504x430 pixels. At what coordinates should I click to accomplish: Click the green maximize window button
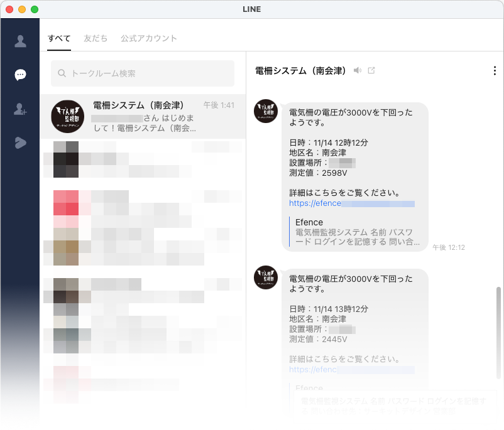click(x=35, y=9)
